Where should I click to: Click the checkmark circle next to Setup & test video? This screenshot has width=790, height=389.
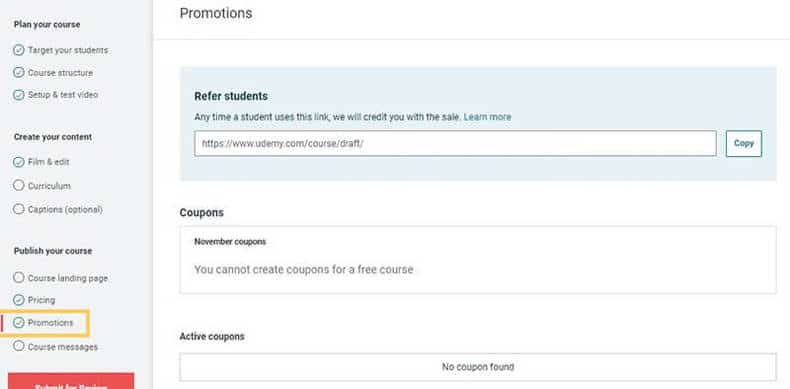pyautogui.click(x=19, y=95)
